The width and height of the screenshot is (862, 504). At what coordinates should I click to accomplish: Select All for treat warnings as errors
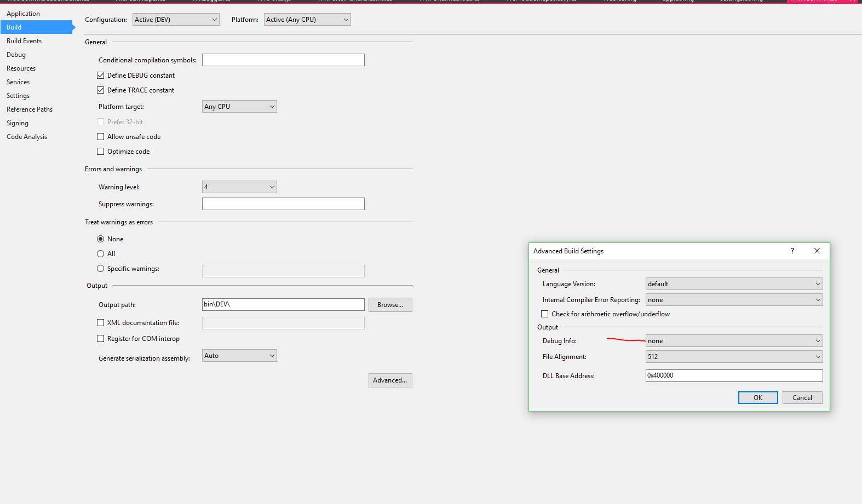tap(100, 254)
